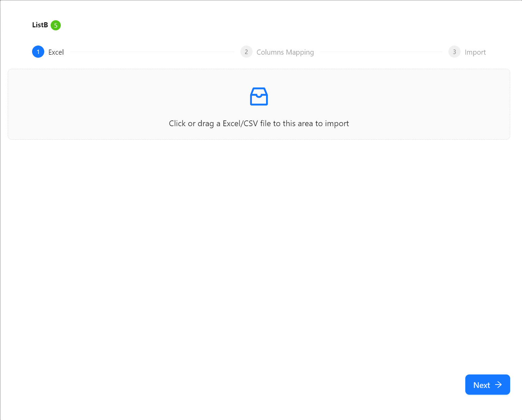The image size is (522, 420).
Task: Select the Excel step label
Action: 56,52
